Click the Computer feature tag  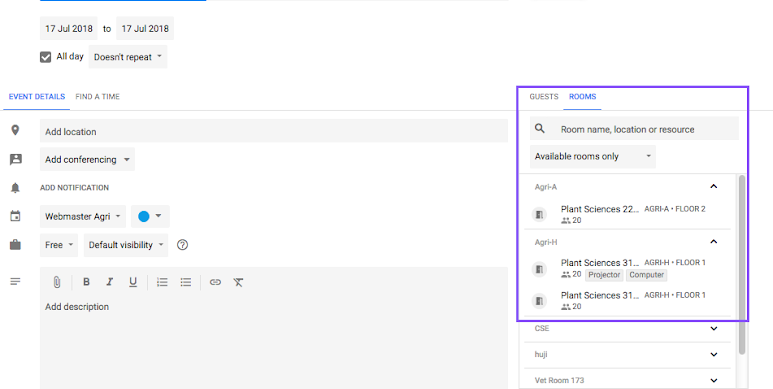pyautogui.click(x=646, y=275)
